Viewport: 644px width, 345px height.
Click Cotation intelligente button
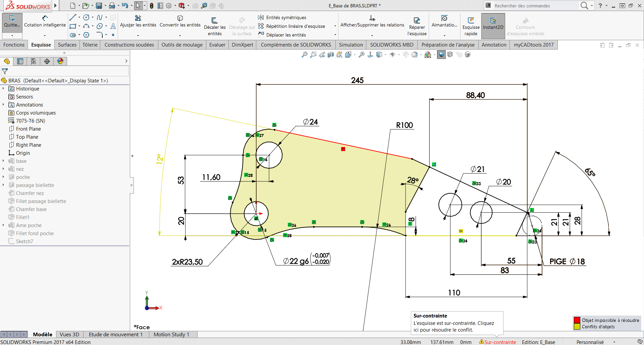45,22
